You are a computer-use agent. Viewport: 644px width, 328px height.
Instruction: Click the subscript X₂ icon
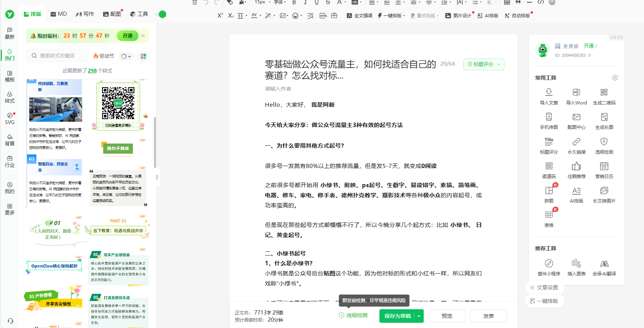click(230, 15)
